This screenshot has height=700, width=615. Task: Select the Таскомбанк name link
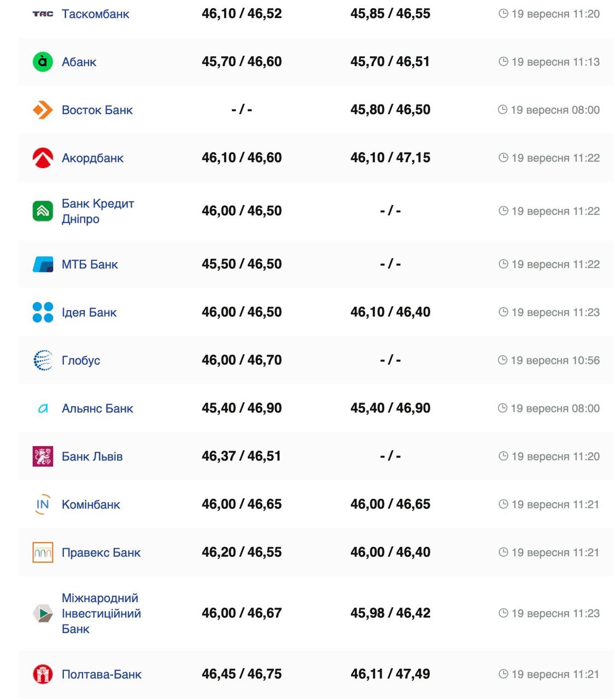tap(96, 14)
